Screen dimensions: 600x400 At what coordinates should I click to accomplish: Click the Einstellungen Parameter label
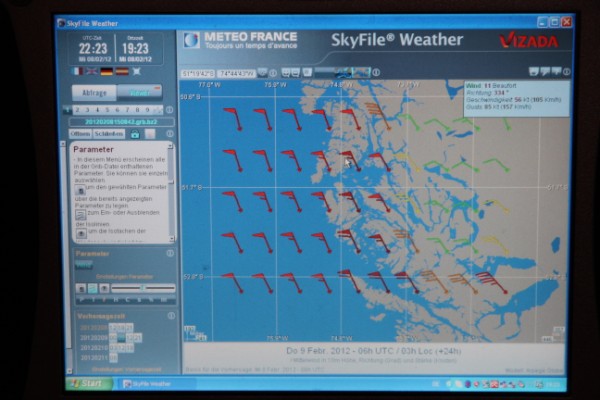click(125, 277)
